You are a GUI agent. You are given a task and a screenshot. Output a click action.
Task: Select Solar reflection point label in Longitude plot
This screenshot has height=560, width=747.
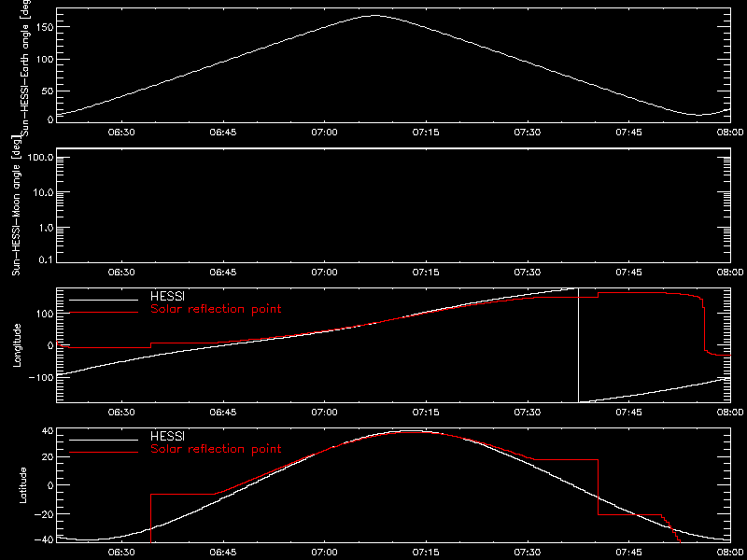(216, 310)
